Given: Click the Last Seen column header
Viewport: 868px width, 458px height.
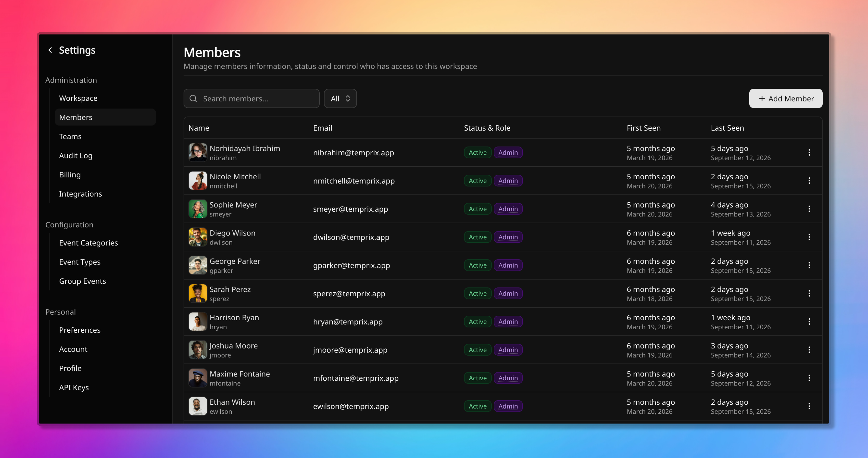Looking at the screenshot, I should 727,128.
